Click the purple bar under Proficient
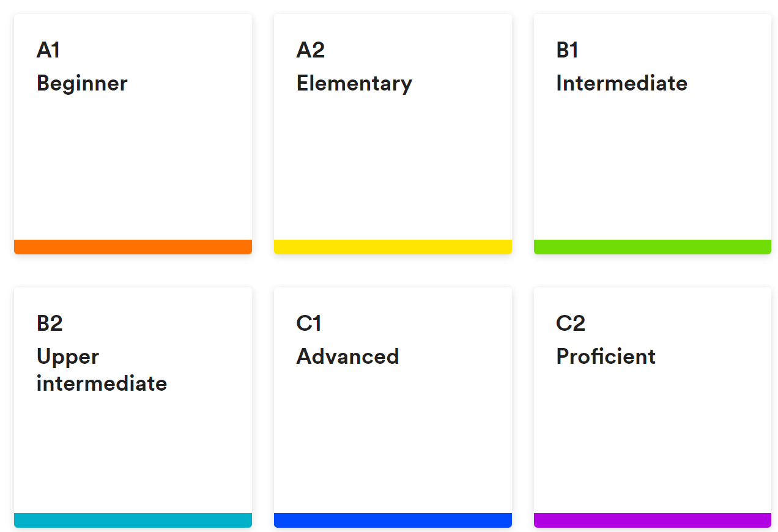The height and width of the screenshot is (532, 778). (x=652, y=520)
